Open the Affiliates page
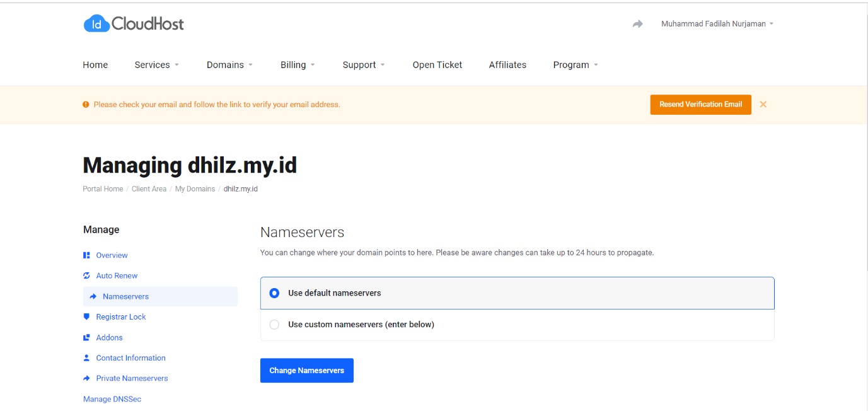Viewport: 868px width, 411px height. (507, 65)
